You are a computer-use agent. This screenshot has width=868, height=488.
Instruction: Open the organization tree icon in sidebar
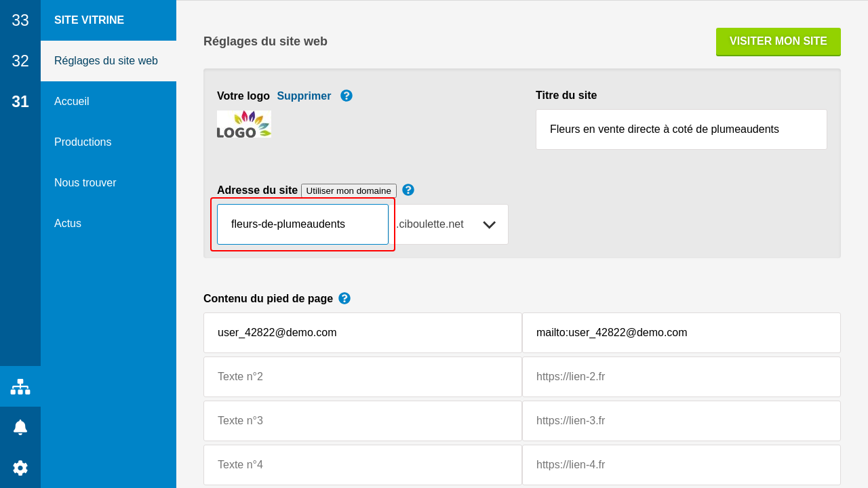20,386
